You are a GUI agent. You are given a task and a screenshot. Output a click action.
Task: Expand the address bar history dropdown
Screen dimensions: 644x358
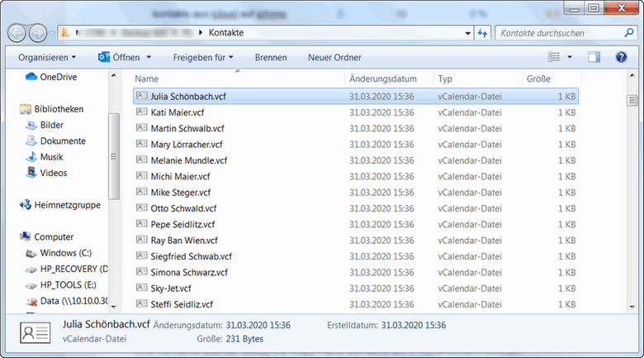[468, 33]
